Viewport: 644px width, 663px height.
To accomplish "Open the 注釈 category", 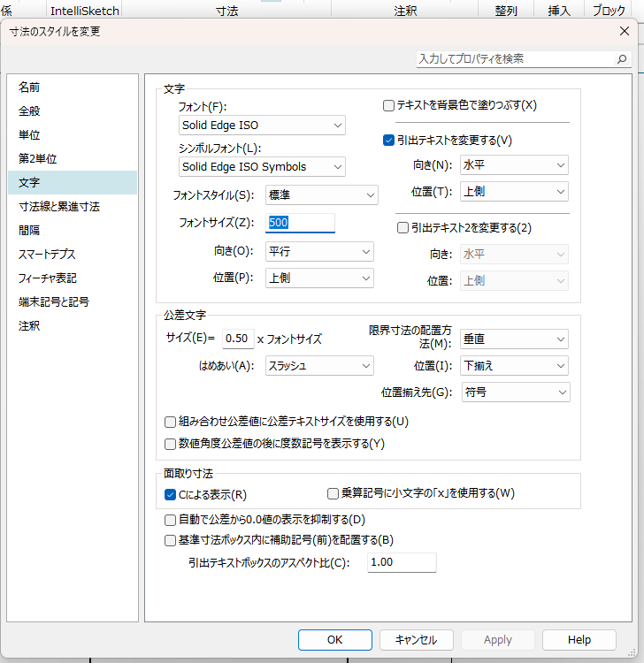I will pos(73,325).
